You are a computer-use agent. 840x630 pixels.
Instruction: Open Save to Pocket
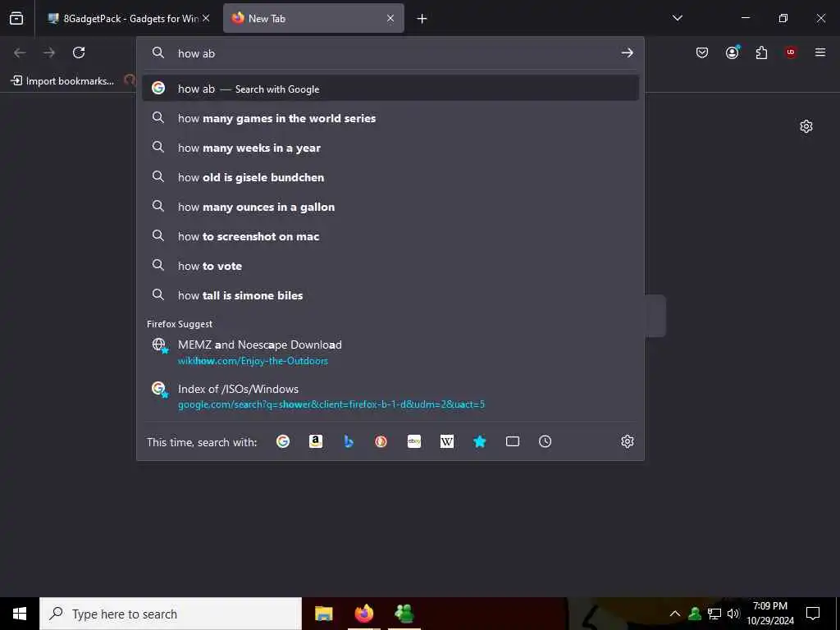(702, 52)
